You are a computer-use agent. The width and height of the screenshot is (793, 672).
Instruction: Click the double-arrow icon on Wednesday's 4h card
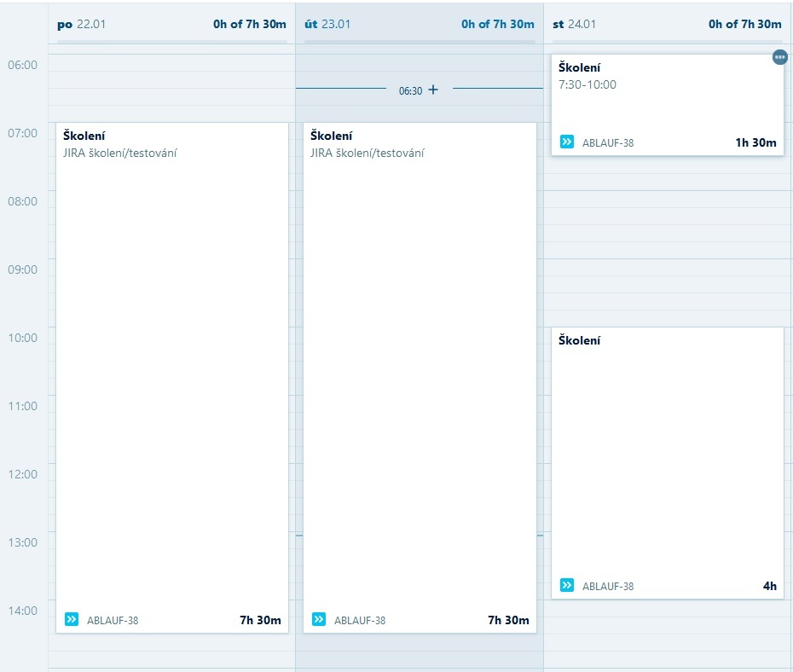(x=567, y=585)
